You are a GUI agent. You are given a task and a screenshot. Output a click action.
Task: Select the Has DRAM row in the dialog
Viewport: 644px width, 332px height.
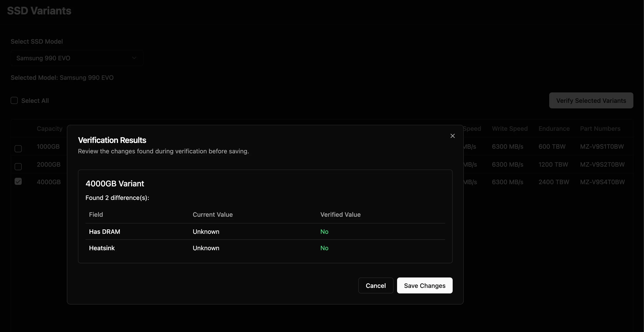point(265,232)
